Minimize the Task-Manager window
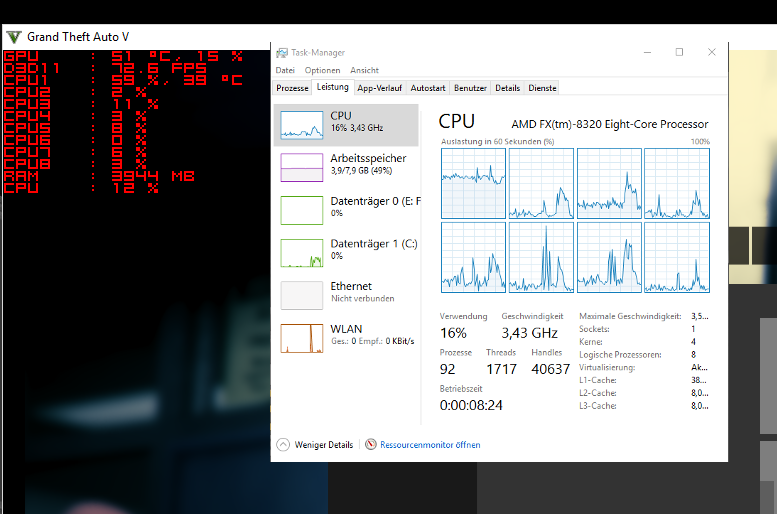This screenshot has width=777, height=514. (647, 52)
